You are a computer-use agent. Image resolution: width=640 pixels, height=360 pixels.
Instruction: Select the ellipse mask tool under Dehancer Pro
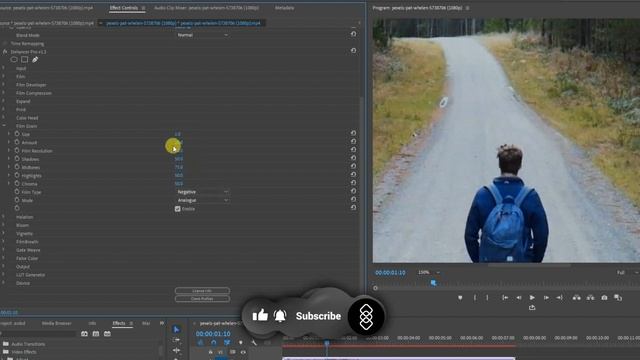[x=14, y=60]
